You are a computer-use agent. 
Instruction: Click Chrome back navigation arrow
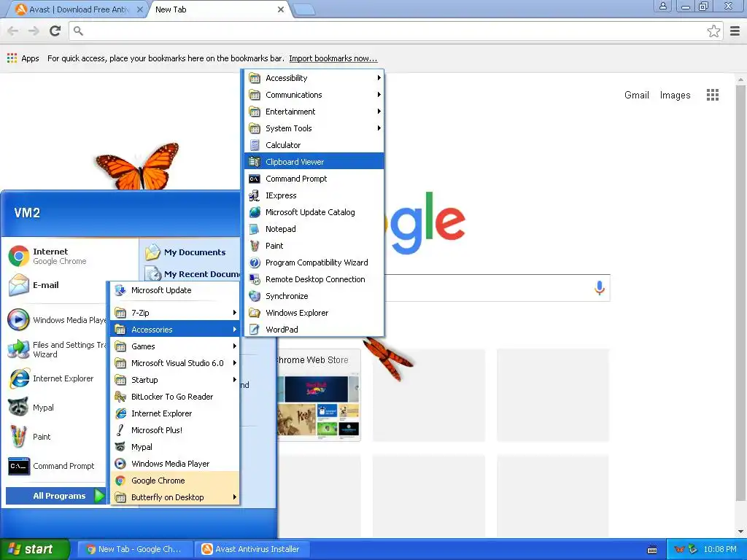[13, 31]
